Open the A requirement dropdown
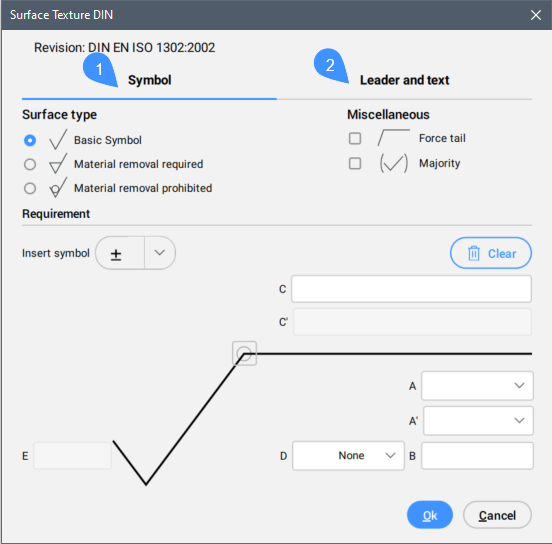 click(477, 386)
